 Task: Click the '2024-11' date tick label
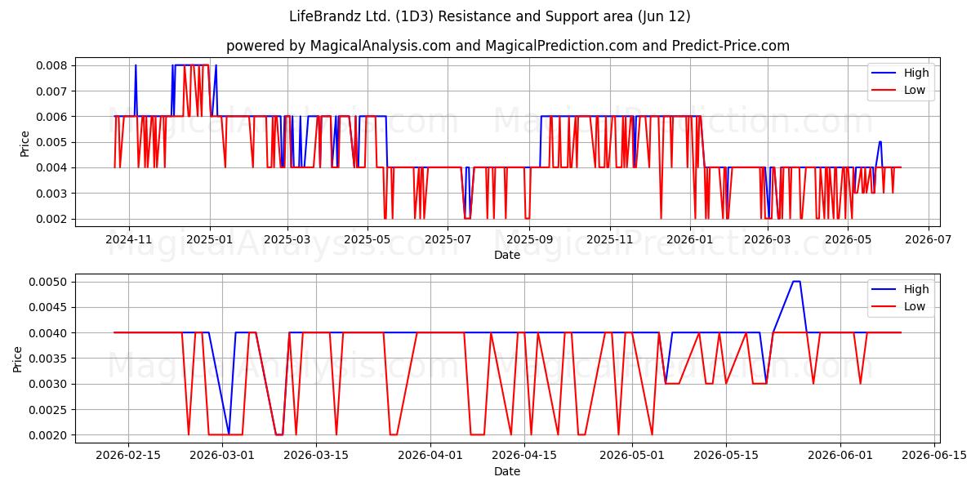(129, 239)
